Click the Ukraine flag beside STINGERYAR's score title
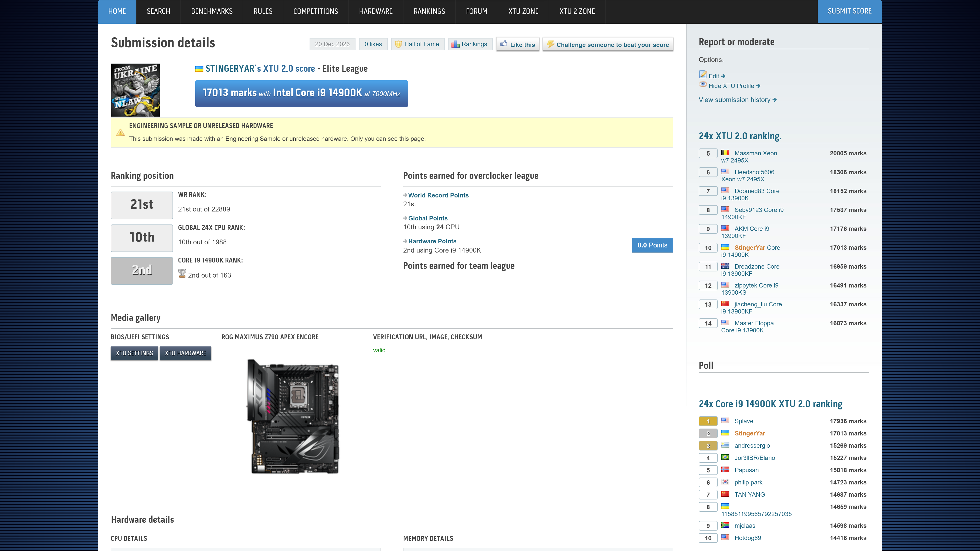The image size is (980, 551). pyautogui.click(x=199, y=69)
